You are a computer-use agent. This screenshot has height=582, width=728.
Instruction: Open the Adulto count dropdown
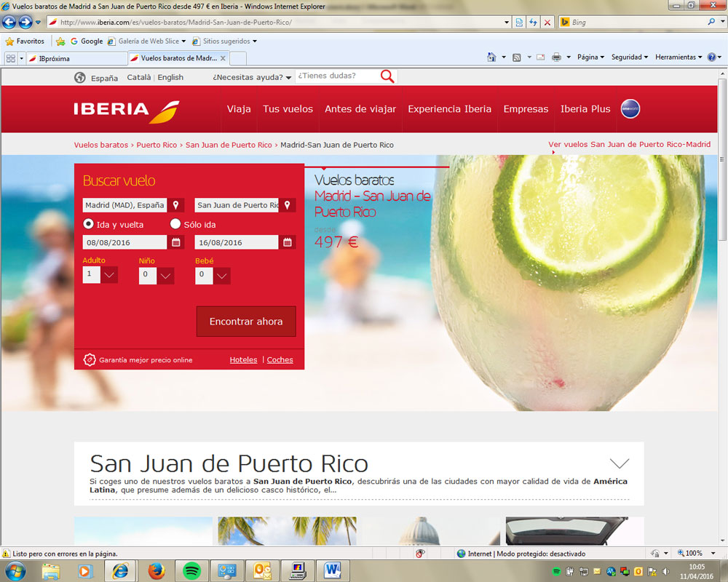pos(109,275)
